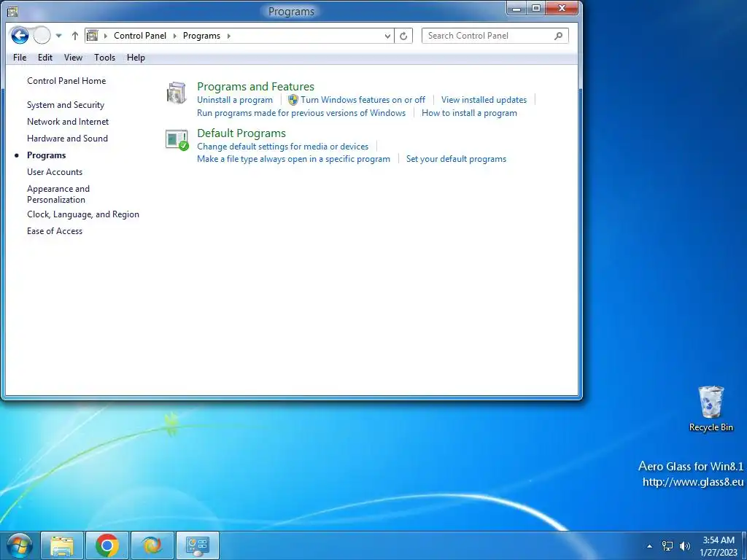Open the View menu

73,58
